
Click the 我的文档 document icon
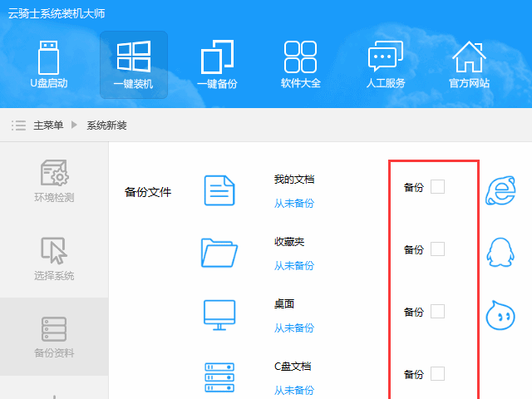(x=219, y=190)
